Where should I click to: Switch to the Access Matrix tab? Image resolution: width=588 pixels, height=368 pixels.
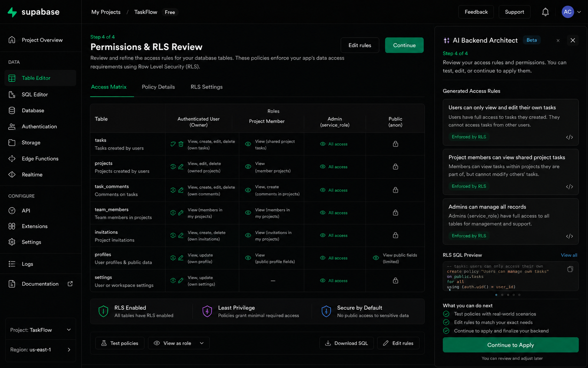pyautogui.click(x=109, y=87)
